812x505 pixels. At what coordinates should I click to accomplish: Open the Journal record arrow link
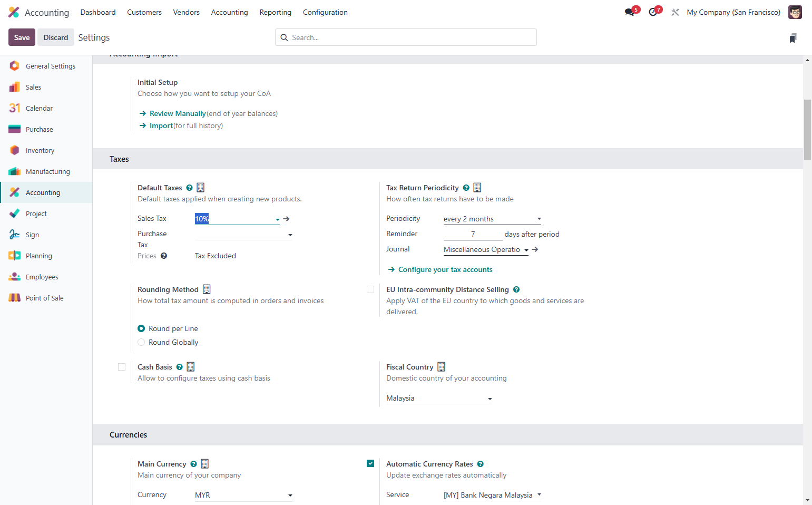(x=535, y=249)
